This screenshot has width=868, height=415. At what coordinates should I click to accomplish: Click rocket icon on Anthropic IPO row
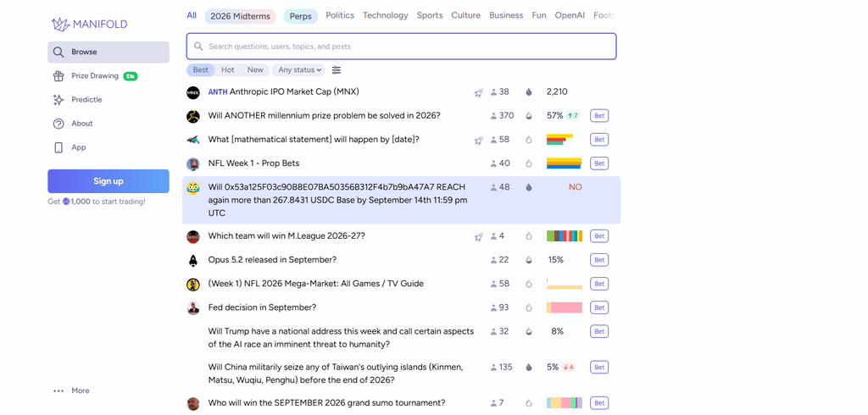(x=478, y=93)
